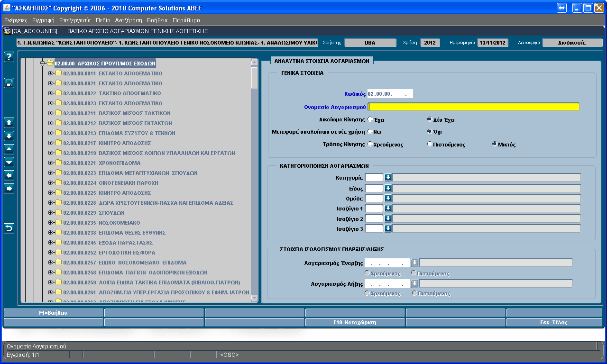The image size is (607, 364).
Task: Click the 13/11/2012 date field
Action: point(493,43)
